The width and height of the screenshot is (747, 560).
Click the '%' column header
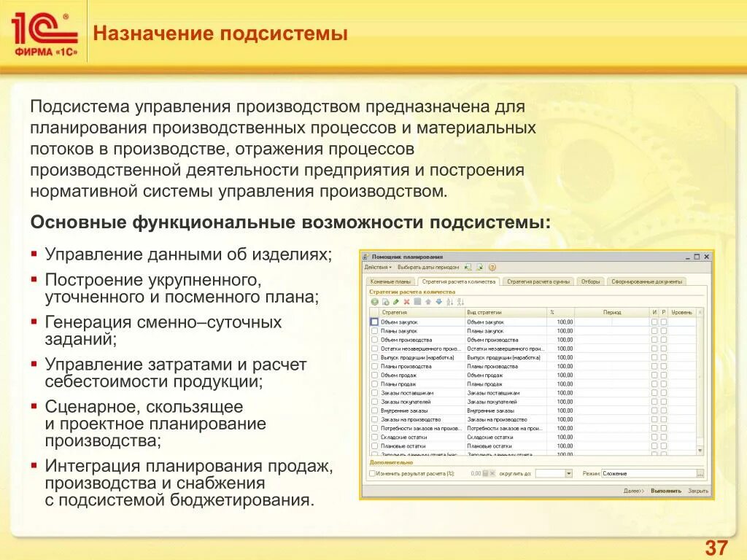(560, 312)
